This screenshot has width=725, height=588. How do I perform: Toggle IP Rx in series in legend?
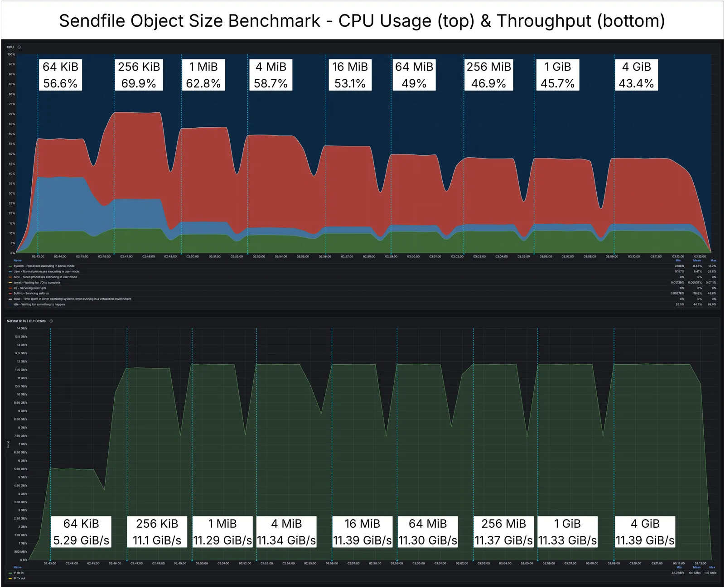(19, 573)
